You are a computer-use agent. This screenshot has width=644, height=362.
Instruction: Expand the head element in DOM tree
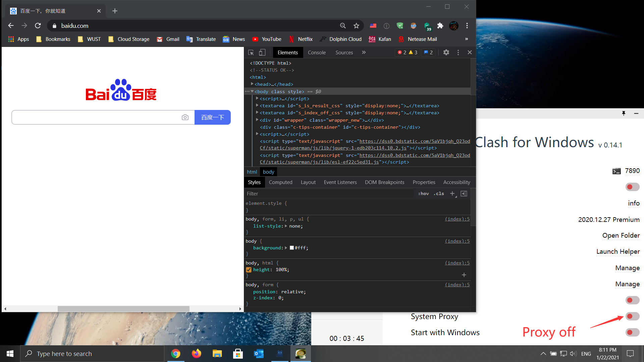252,84
